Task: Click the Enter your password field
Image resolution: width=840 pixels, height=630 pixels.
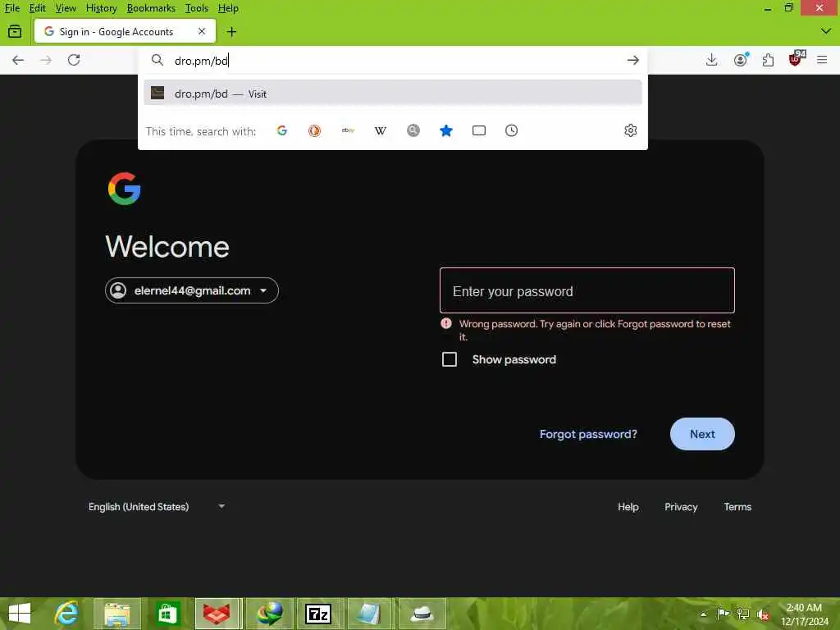Action: tap(587, 290)
